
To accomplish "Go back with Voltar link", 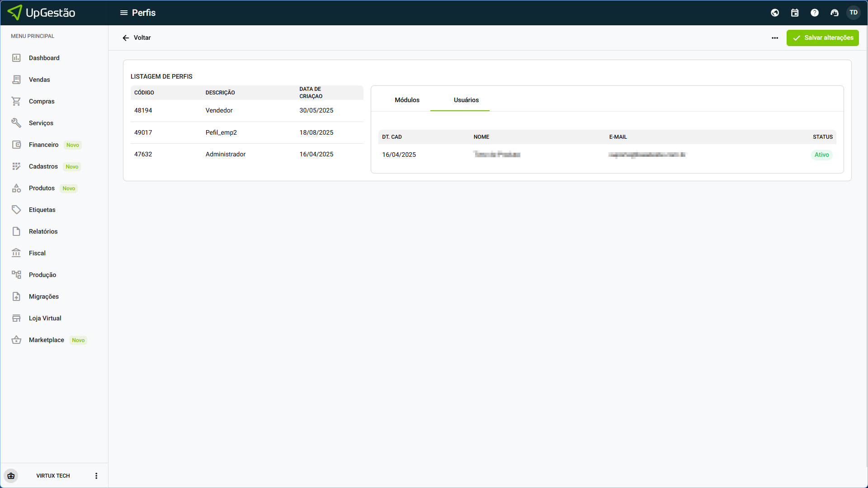I will [137, 38].
